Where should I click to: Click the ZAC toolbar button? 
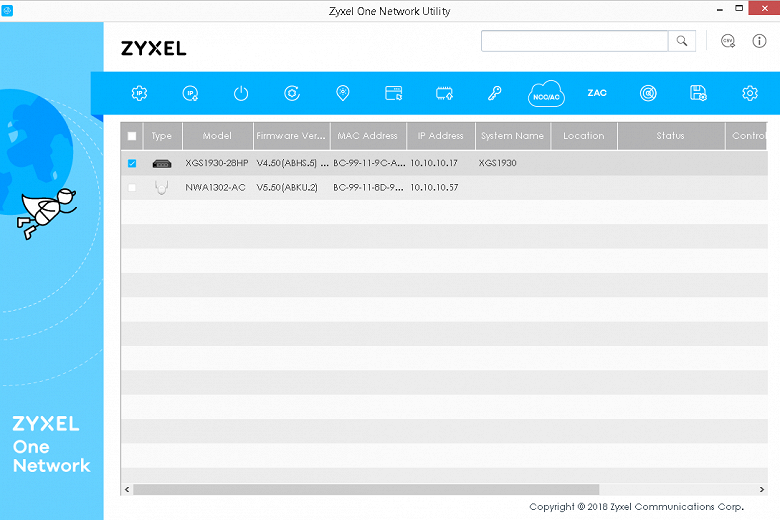point(597,93)
